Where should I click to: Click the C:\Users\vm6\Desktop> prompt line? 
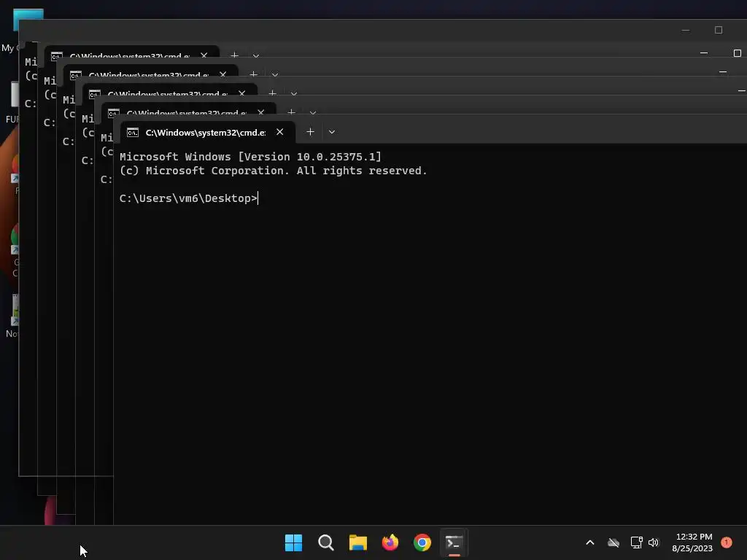tap(189, 198)
